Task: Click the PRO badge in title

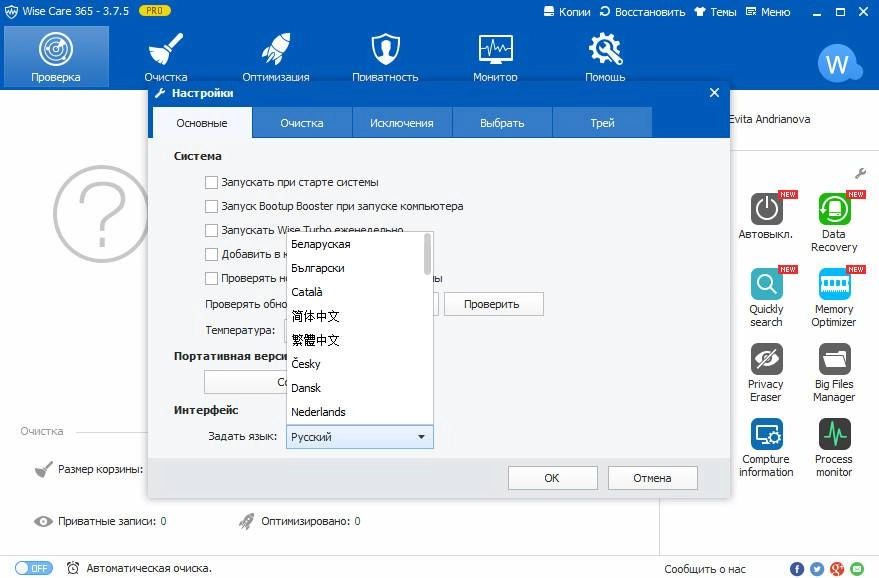Action: [155, 11]
